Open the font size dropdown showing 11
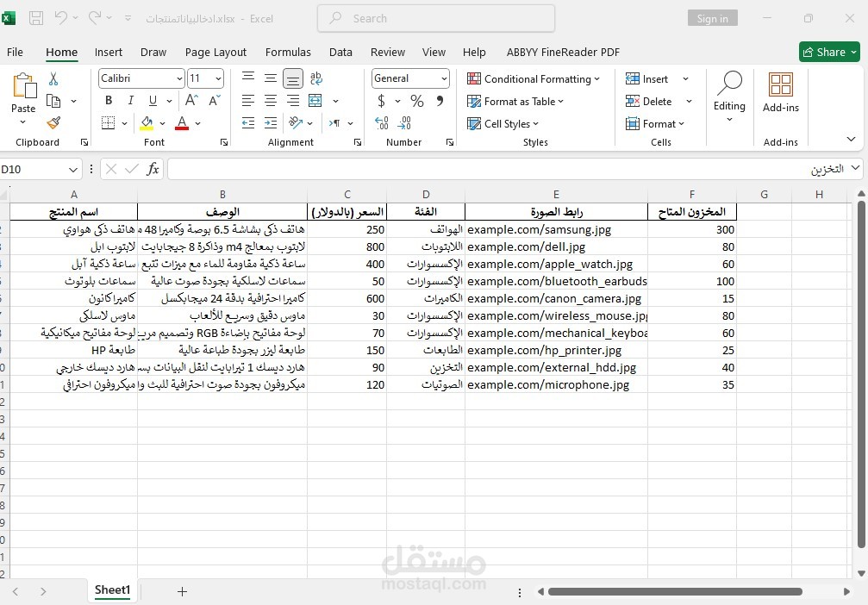Viewport: 868px width, 605px height. (218, 78)
